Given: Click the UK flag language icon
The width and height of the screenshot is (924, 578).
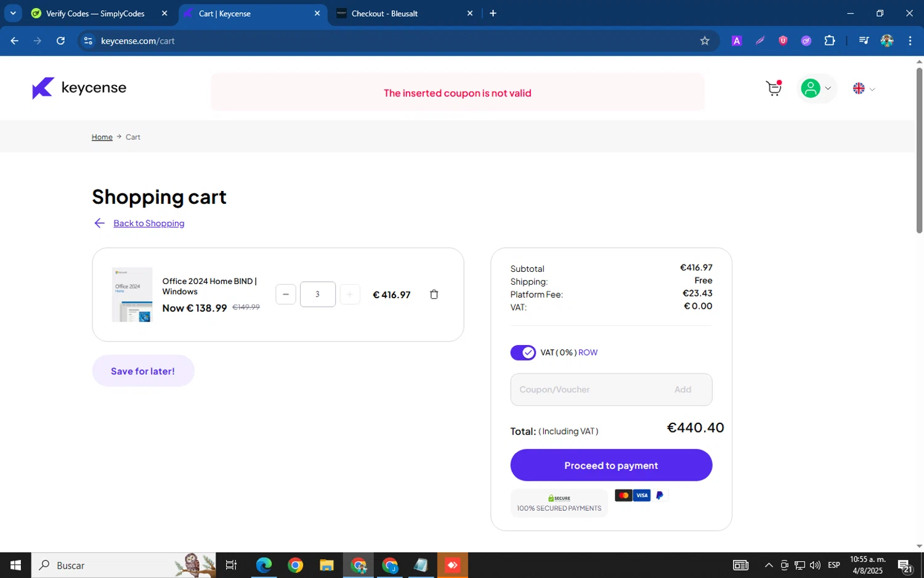Looking at the screenshot, I should pos(859,89).
